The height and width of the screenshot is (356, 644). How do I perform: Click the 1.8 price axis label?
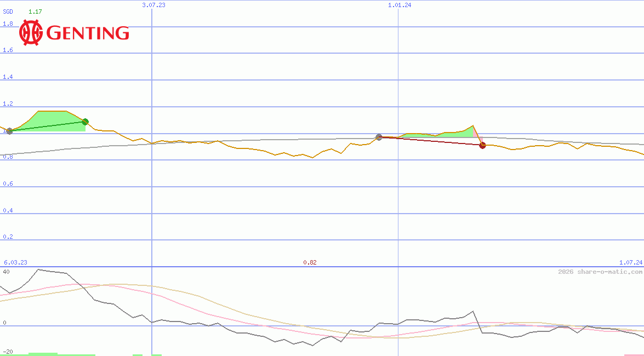pos(8,24)
